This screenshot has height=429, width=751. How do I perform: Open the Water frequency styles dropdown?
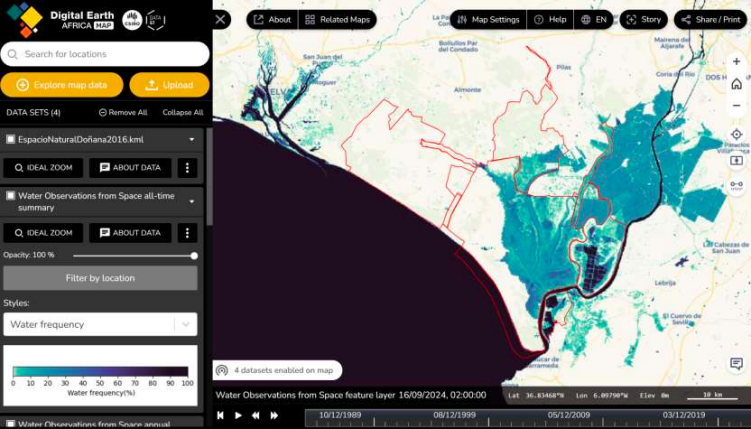[x=100, y=324]
